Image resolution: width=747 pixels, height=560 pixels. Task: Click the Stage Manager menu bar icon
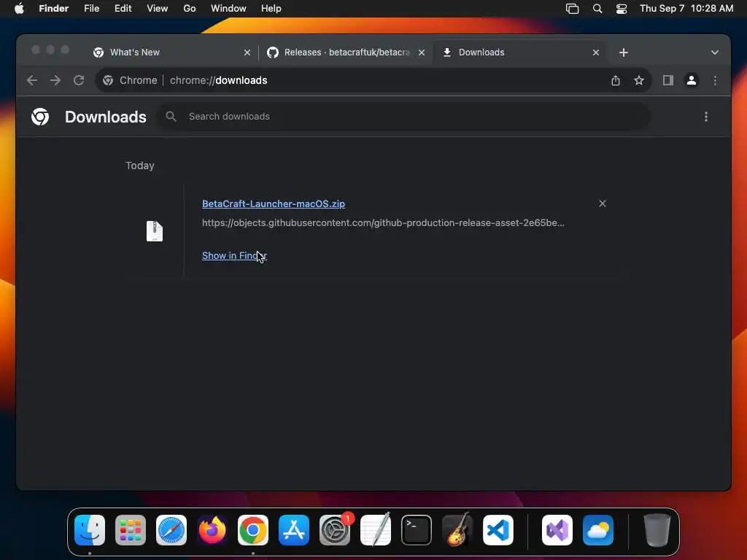(x=572, y=9)
